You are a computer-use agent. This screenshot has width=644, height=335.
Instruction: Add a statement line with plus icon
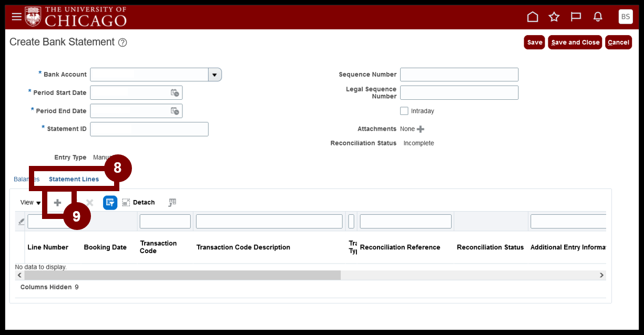point(58,203)
